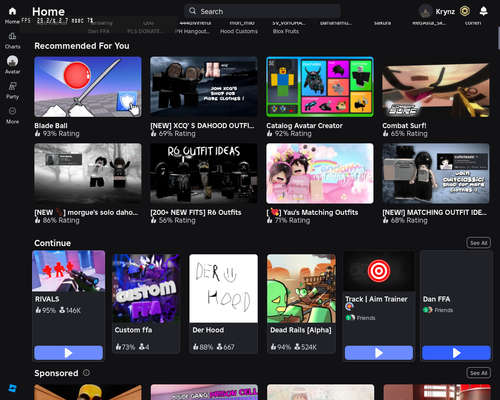Click the PH Hangout label in friends row

coord(192,31)
